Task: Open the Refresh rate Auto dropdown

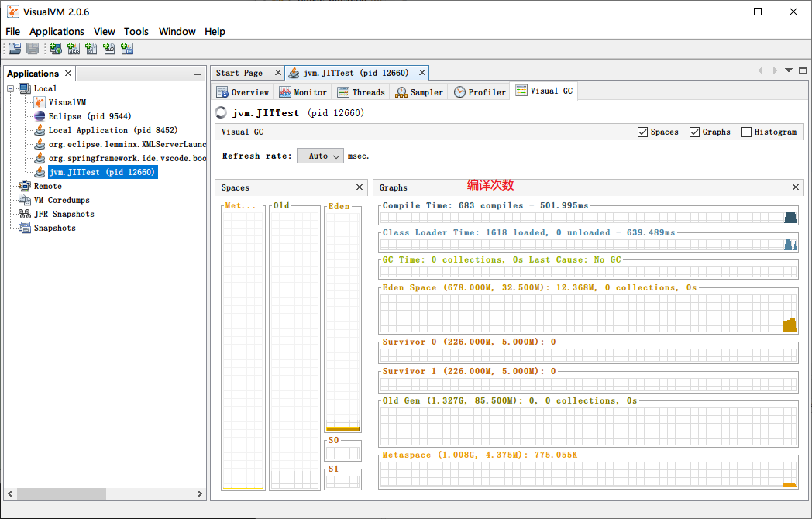Action: (320, 156)
